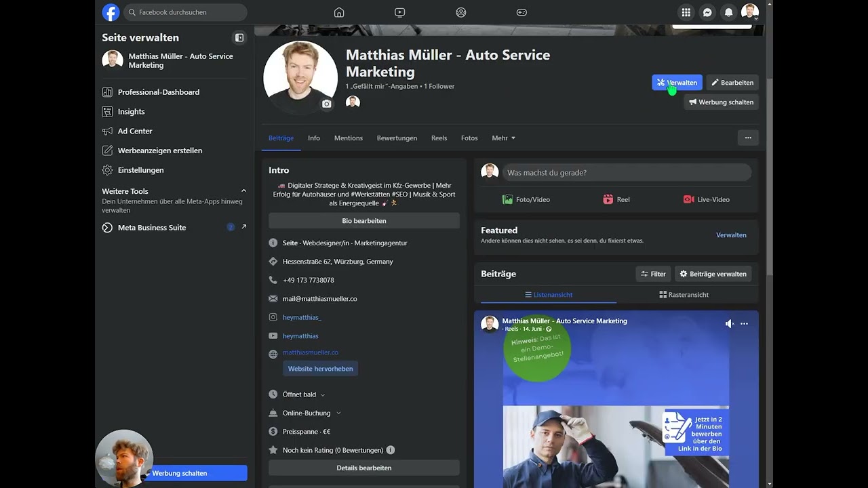This screenshot has width=868, height=488.
Task: Click the email mail@matthiasmueller.co
Action: coord(320,299)
